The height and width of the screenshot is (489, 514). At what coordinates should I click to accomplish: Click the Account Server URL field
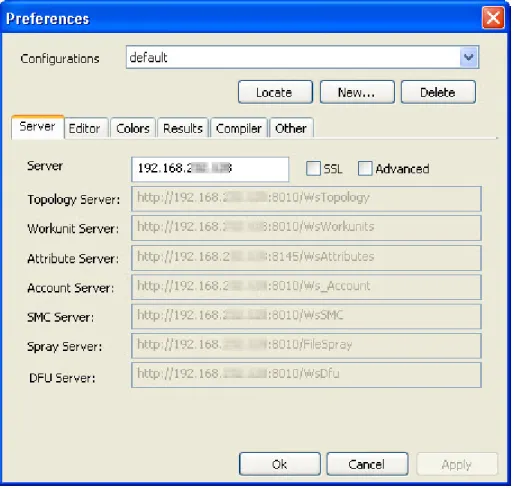[x=306, y=287]
